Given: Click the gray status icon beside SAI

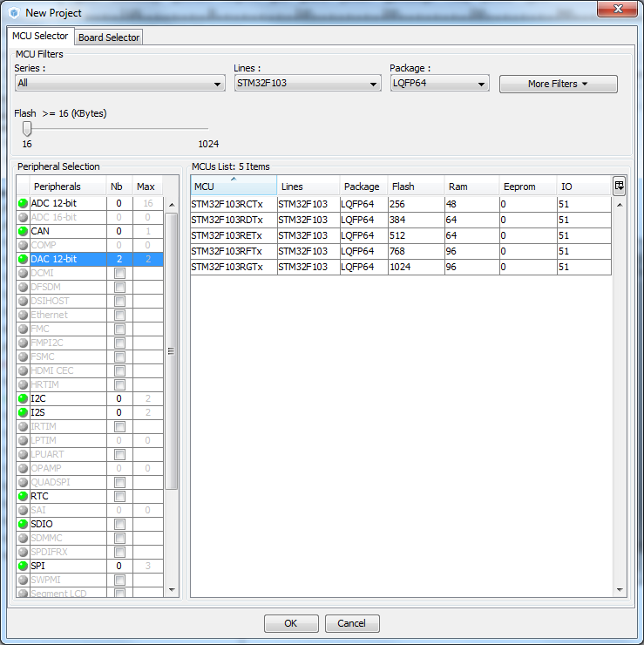Looking at the screenshot, I should point(23,510).
